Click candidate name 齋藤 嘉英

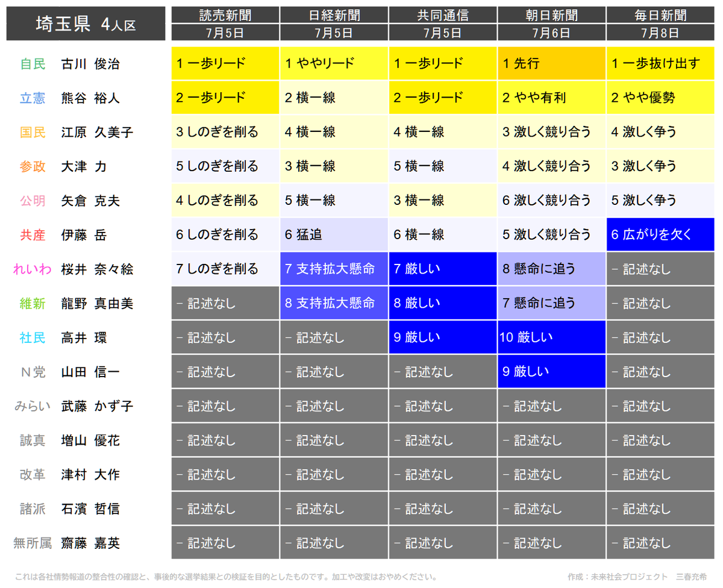90,543
